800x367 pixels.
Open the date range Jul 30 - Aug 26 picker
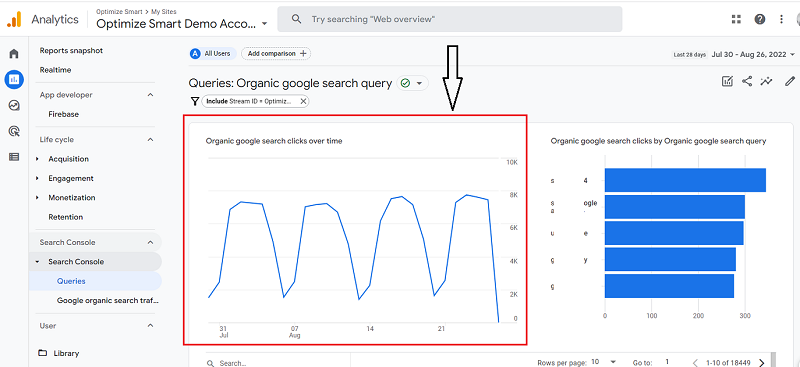(753, 54)
